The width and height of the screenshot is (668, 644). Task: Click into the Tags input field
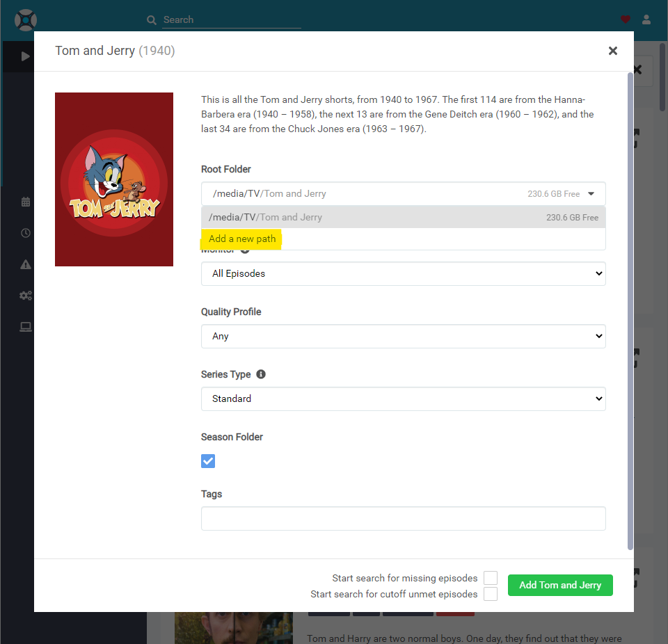point(403,519)
